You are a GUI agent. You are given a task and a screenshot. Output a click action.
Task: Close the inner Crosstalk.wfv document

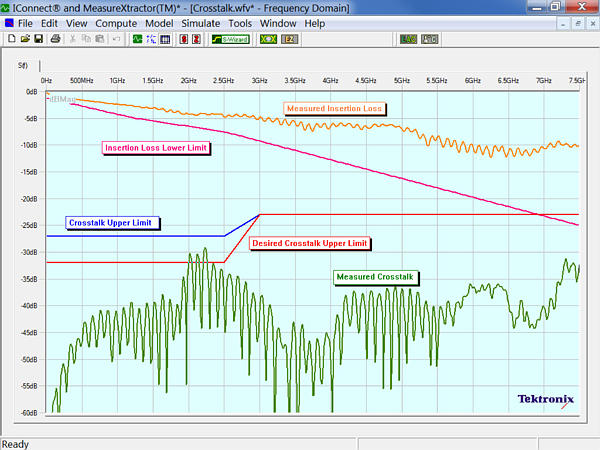(593, 24)
